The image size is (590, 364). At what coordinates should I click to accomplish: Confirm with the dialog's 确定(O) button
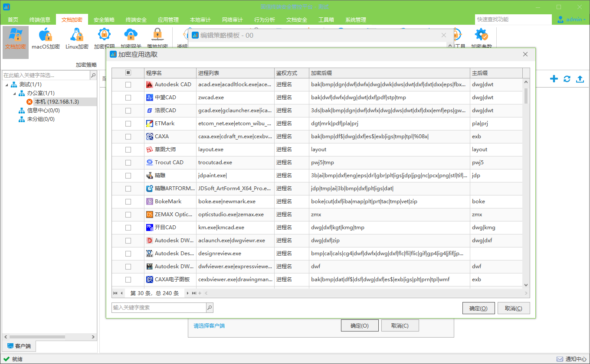tap(479, 309)
